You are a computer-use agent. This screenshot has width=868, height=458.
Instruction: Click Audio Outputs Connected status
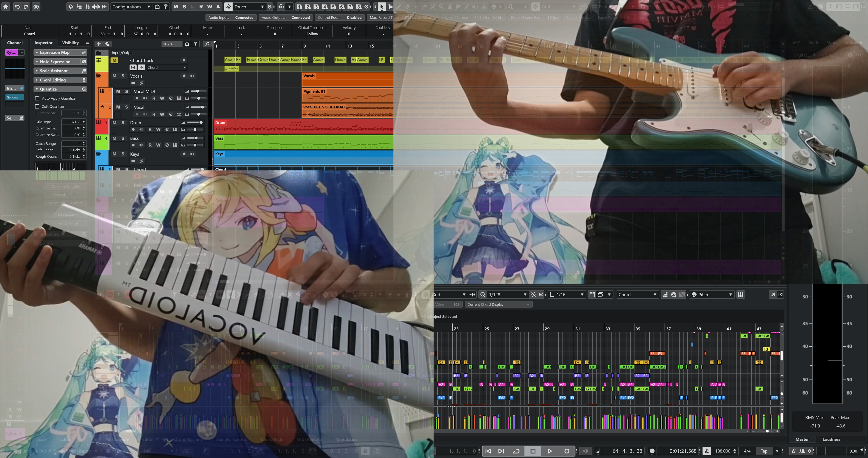[x=286, y=18]
